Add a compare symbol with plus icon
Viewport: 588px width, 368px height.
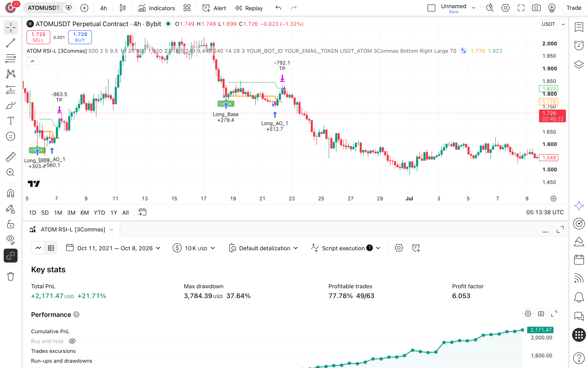[x=84, y=8]
